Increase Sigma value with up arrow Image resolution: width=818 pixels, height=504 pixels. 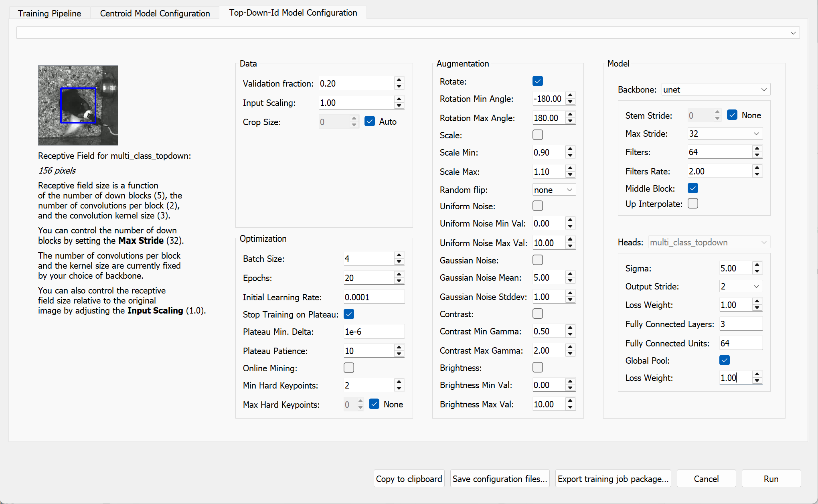(757, 265)
